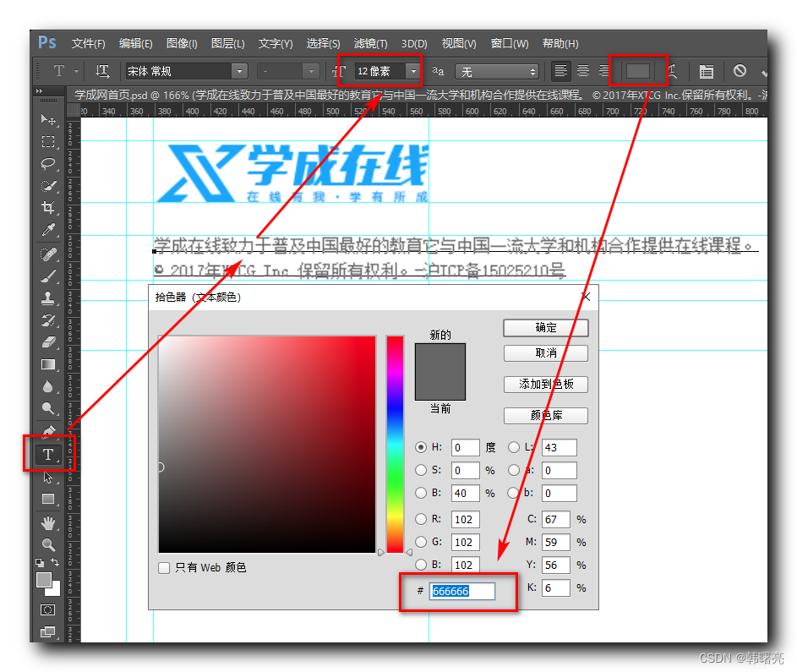Select the S saturation radio button

pos(420,470)
